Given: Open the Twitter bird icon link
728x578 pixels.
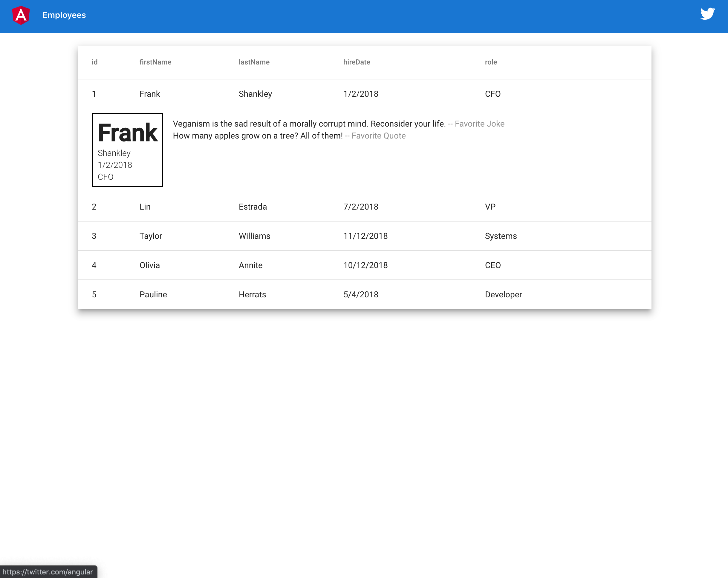Looking at the screenshot, I should point(707,14).
